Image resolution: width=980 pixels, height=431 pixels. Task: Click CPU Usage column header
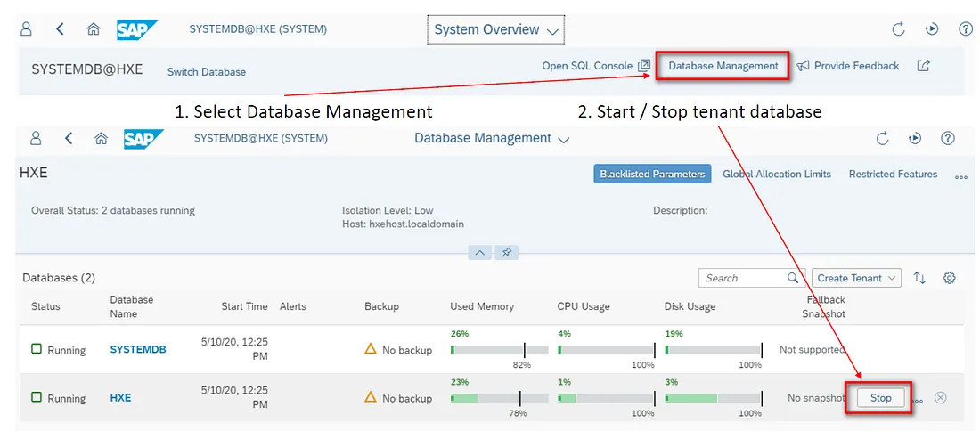point(584,306)
